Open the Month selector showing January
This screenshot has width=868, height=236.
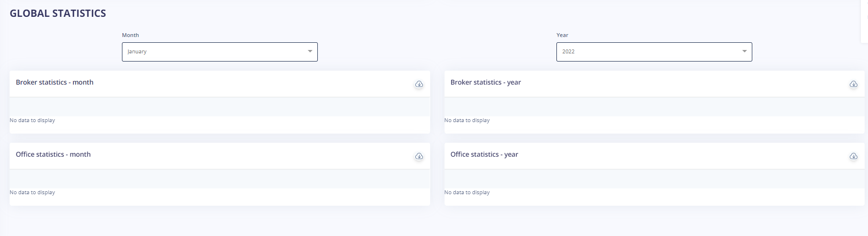click(x=220, y=52)
